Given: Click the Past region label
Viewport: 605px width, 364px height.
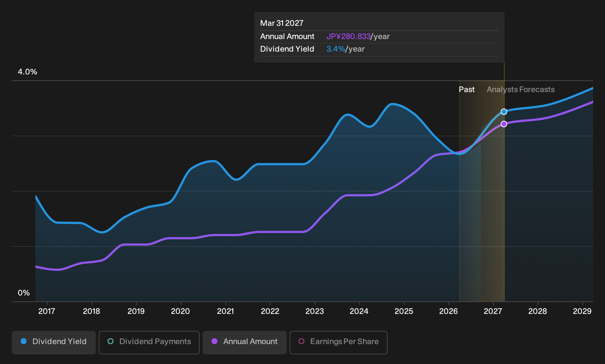Looking at the screenshot, I should pyautogui.click(x=466, y=90).
